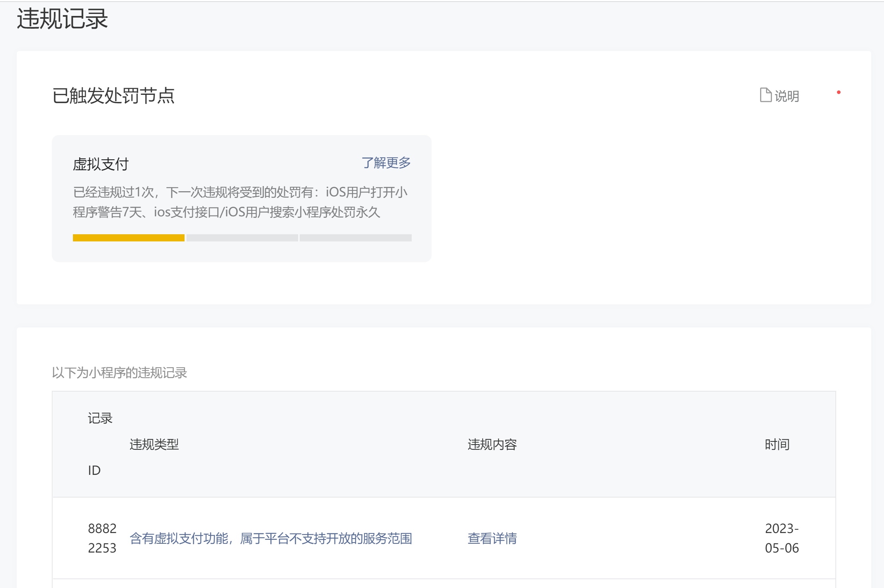884x588 pixels.
Task: Click the 违规记录 page title
Action: tap(62, 19)
